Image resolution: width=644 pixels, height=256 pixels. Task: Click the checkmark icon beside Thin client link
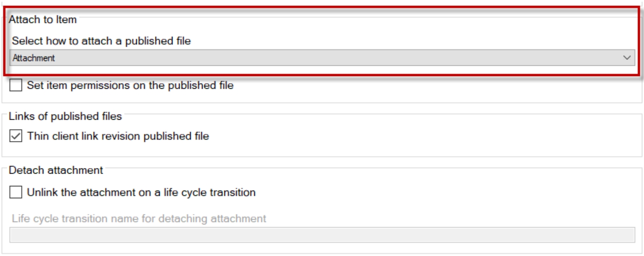[x=15, y=136]
